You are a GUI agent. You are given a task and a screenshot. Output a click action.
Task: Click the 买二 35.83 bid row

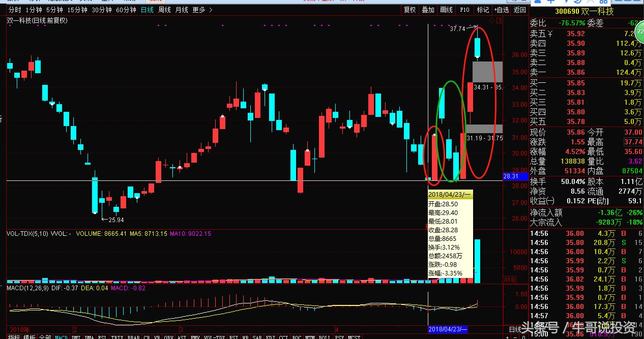click(x=586, y=93)
